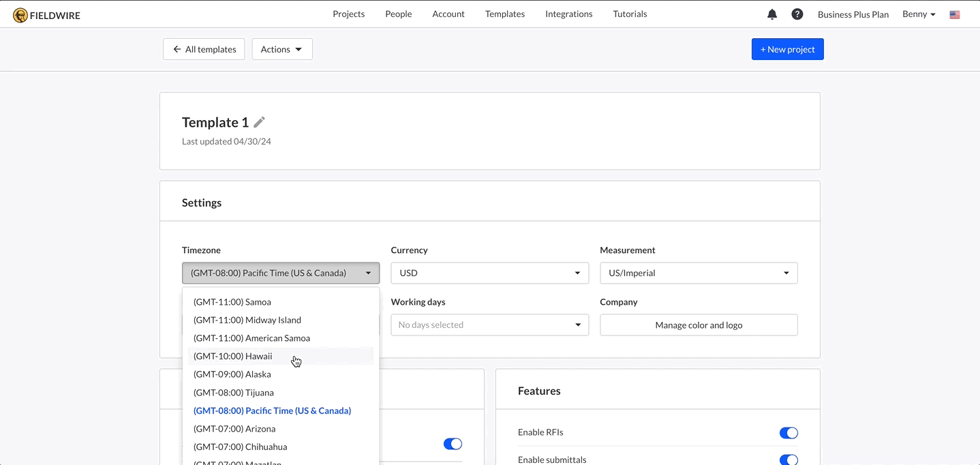
Task: Open the Integrations menu item
Action: pyautogui.click(x=568, y=14)
